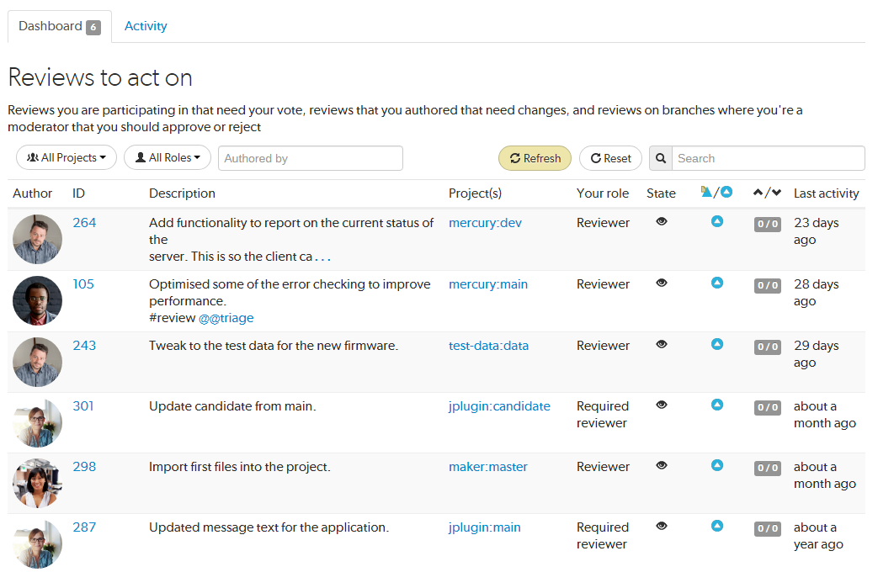The image size is (878, 588).
Task: Open review 105
Action: tap(83, 284)
